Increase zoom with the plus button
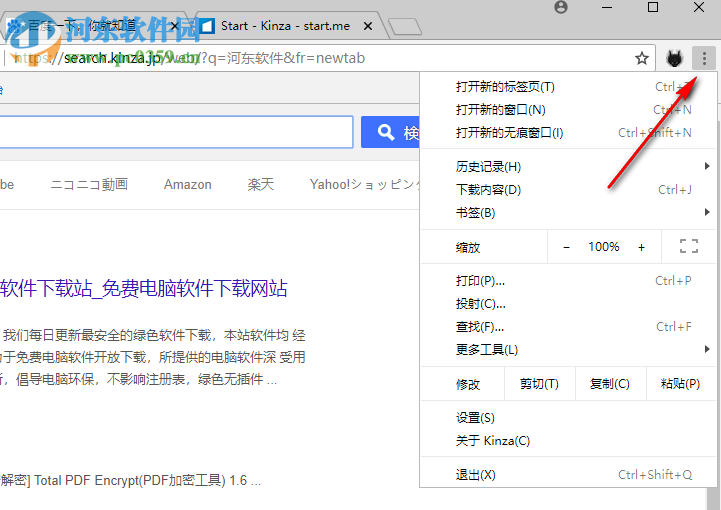The image size is (721, 510). [641, 247]
